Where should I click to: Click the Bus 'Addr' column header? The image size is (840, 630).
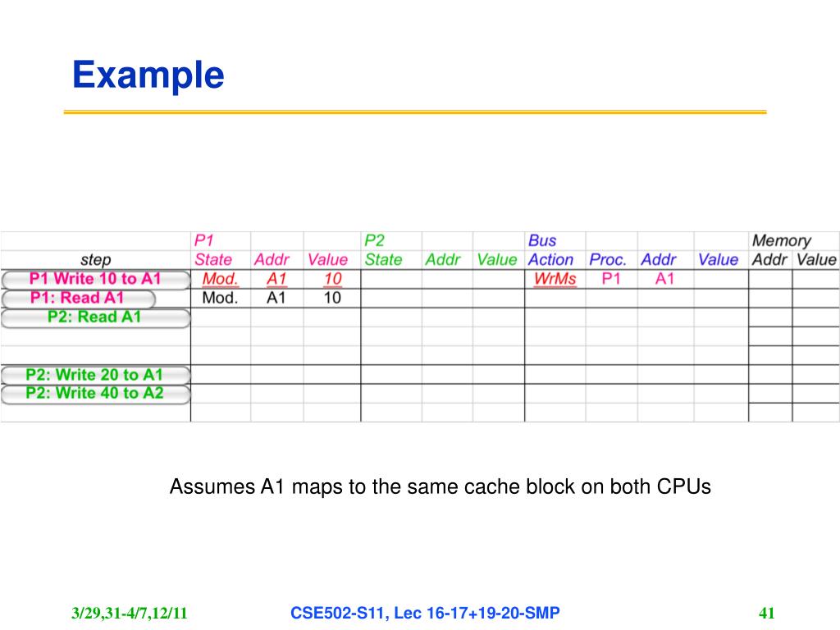(x=659, y=260)
